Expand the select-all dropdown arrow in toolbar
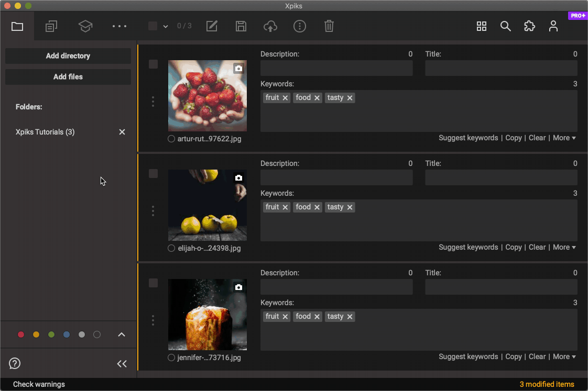The image size is (588, 391). (166, 26)
